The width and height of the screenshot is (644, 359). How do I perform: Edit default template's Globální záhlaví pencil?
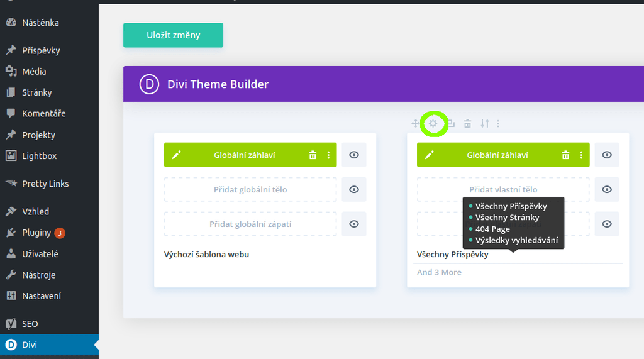click(176, 155)
